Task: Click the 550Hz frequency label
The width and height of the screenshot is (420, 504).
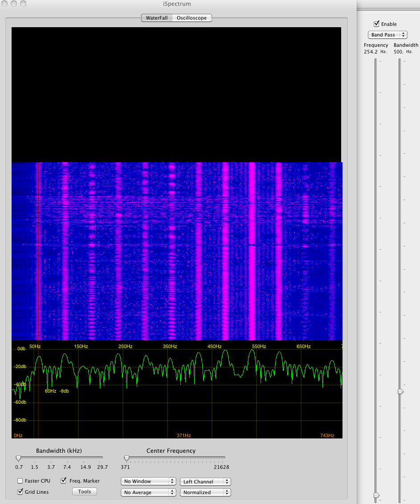Action: click(x=259, y=346)
